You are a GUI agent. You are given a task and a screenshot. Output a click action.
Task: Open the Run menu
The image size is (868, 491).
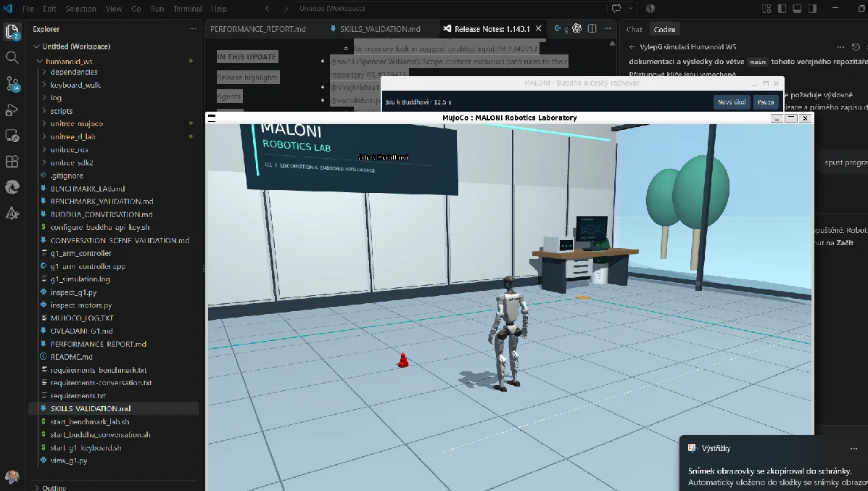tap(157, 8)
